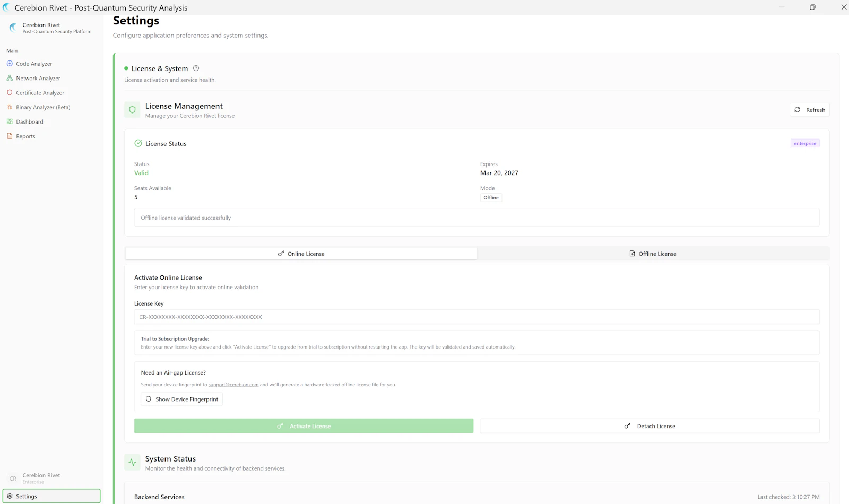Click the key icon on Online License tab

pyautogui.click(x=281, y=254)
